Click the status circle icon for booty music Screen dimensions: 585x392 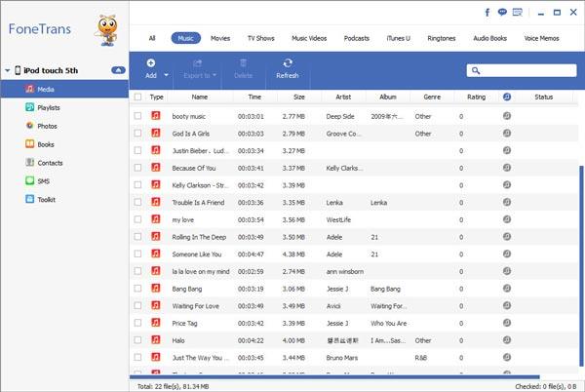click(507, 116)
